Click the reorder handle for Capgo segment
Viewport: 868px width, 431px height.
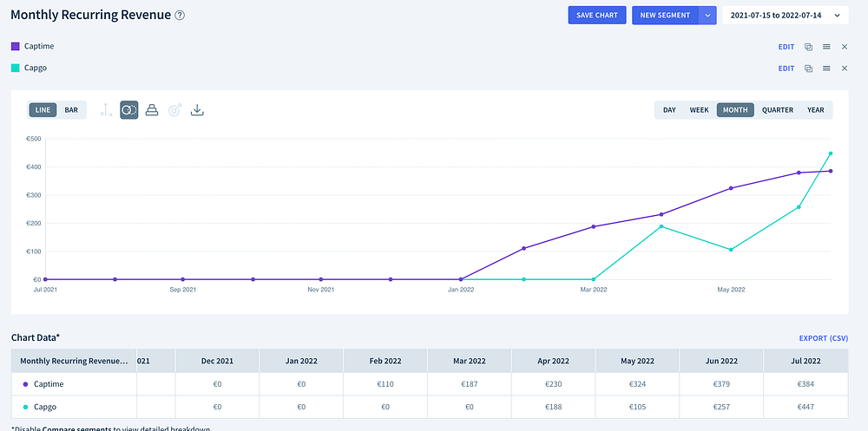[x=826, y=69]
